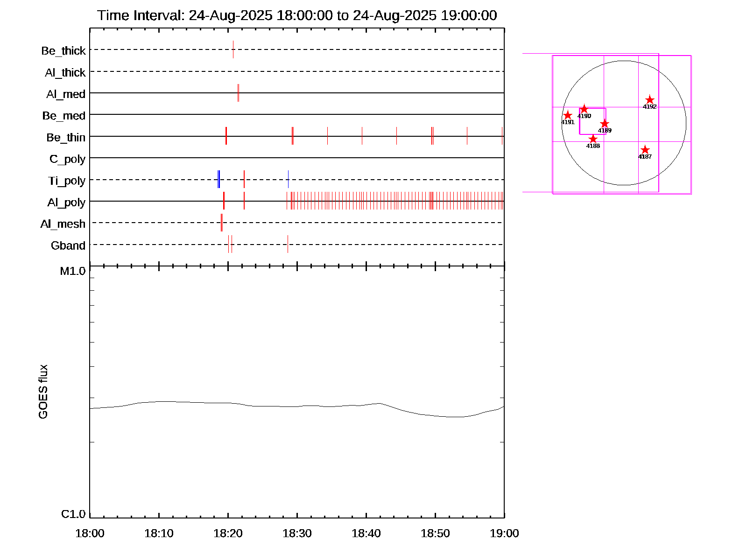Click the star marker for region 4191
The image size is (747, 560).
(568, 115)
